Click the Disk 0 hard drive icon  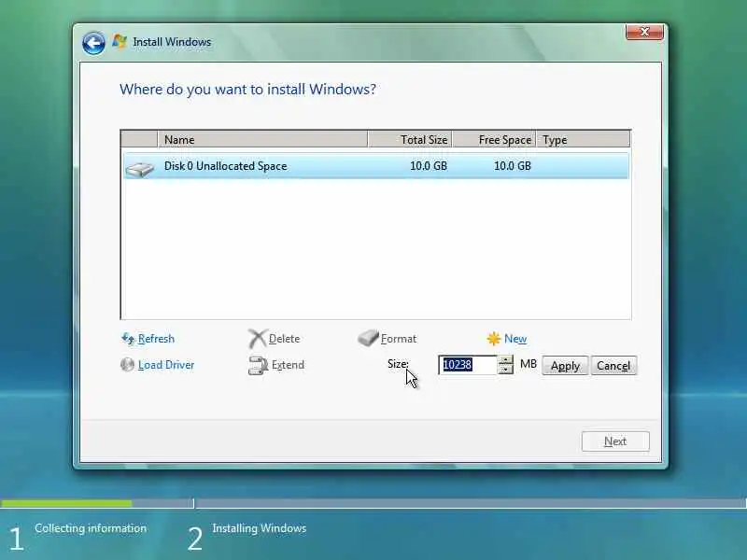(139, 168)
